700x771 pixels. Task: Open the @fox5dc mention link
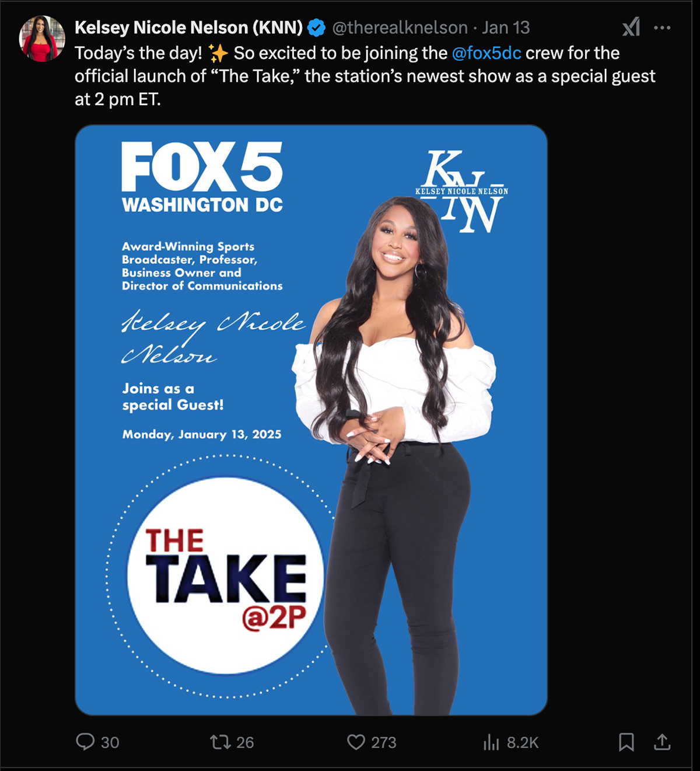pos(487,53)
